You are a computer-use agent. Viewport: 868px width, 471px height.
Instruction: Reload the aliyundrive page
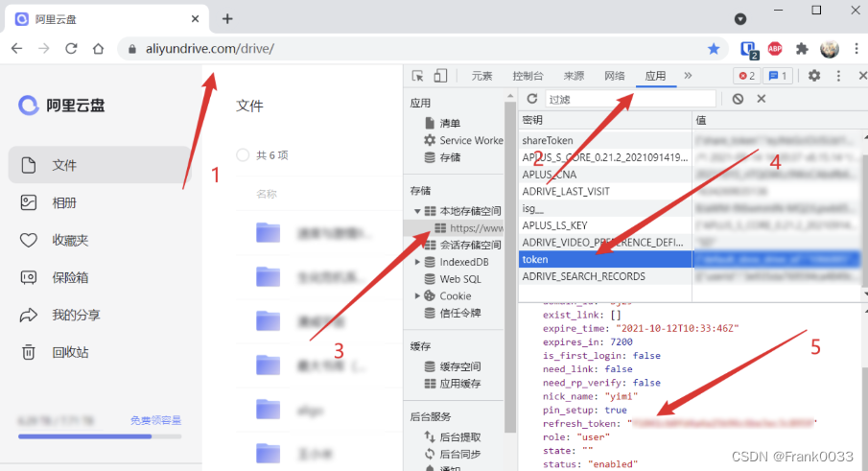pyautogui.click(x=71, y=49)
